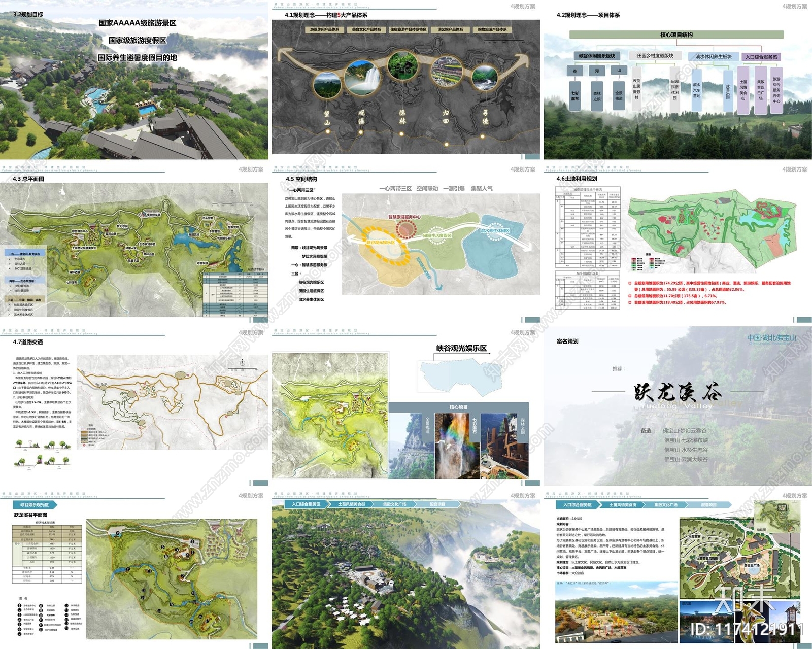This screenshot has height=649, width=812.
Task: Select 土苗风情美食街 tab on aerial render slide
Action: 352,504
